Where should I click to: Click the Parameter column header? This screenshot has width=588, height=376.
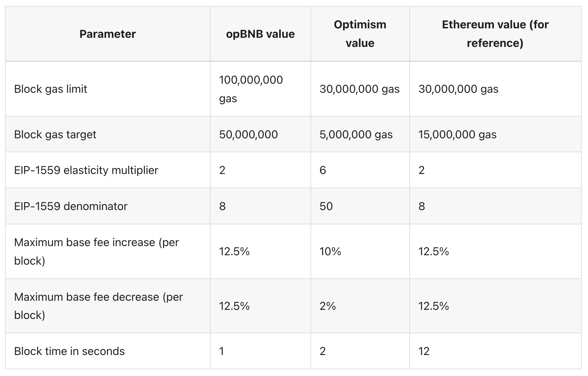(108, 34)
